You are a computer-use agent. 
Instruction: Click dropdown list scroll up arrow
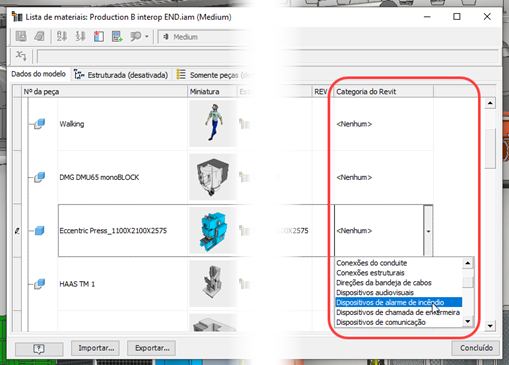coord(468,263)
